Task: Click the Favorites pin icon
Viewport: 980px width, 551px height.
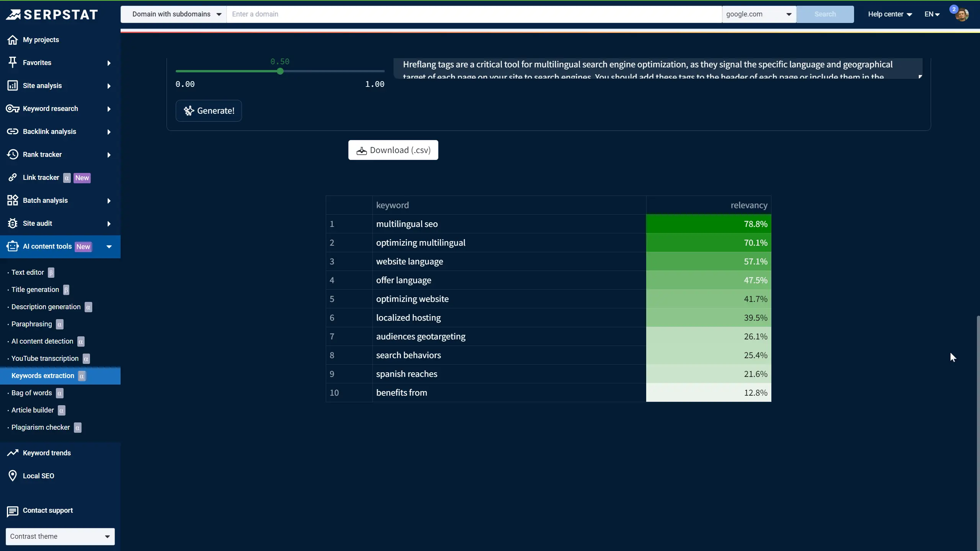Action: [13, 62]
